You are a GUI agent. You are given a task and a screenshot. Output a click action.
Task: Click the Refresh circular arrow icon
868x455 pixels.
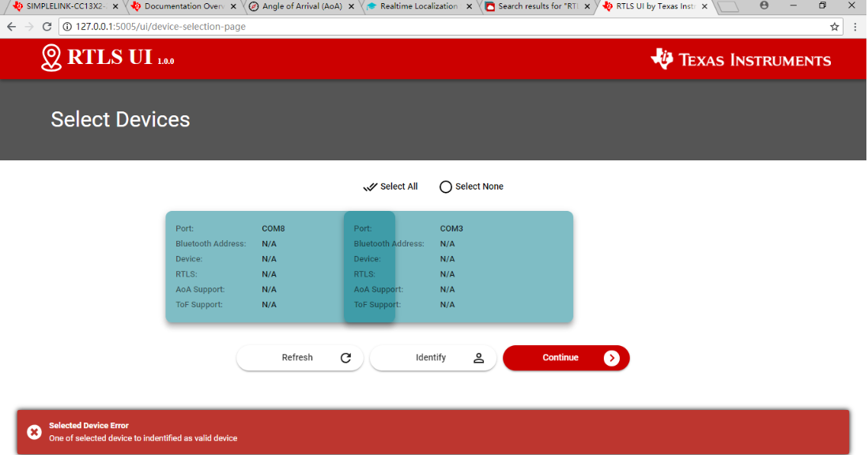tap(346, 358)
